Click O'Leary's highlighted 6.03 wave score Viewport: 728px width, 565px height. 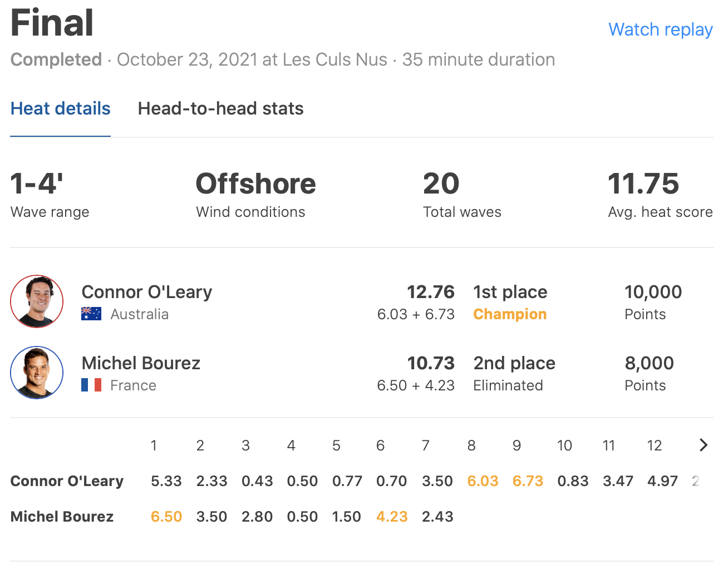[x=483, y=481]
